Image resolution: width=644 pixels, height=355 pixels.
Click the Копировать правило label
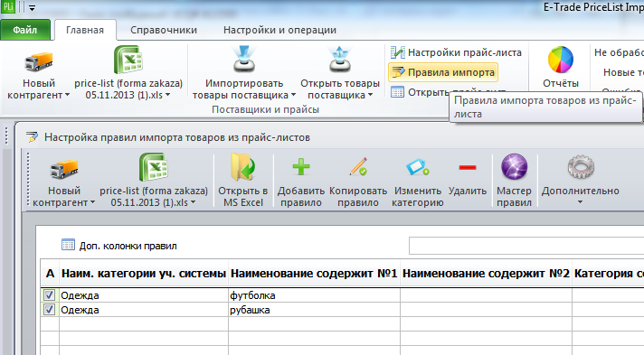pos(358,197)
